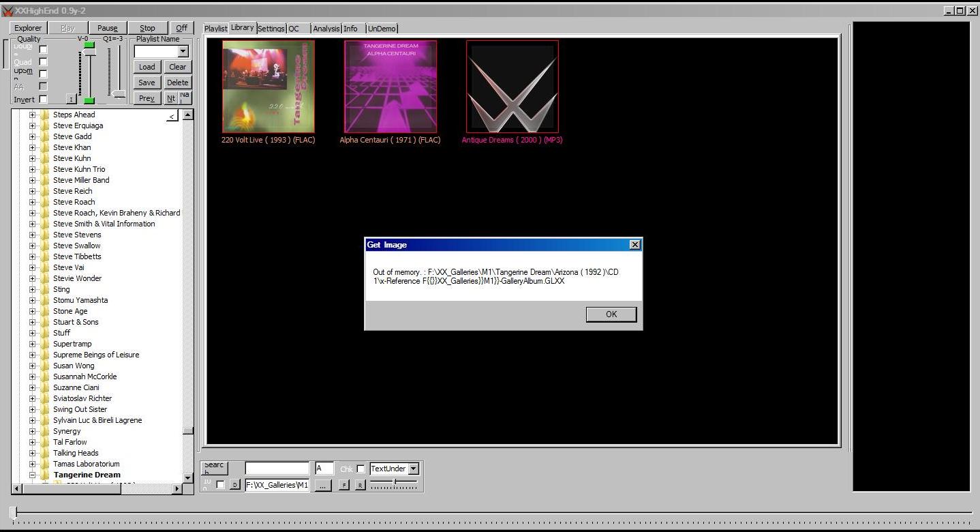Select the Library tab
Viewport: 980px width, 532px height.
coord(242,27)
